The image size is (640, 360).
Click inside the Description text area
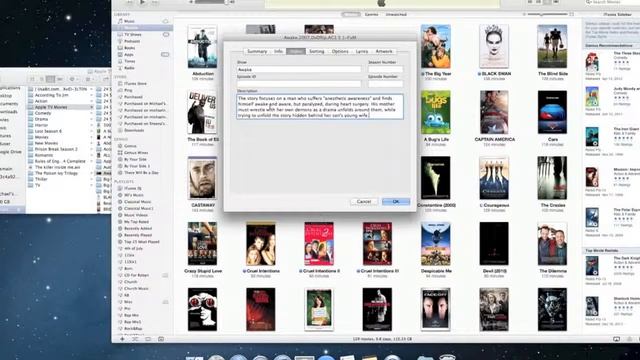320,107
